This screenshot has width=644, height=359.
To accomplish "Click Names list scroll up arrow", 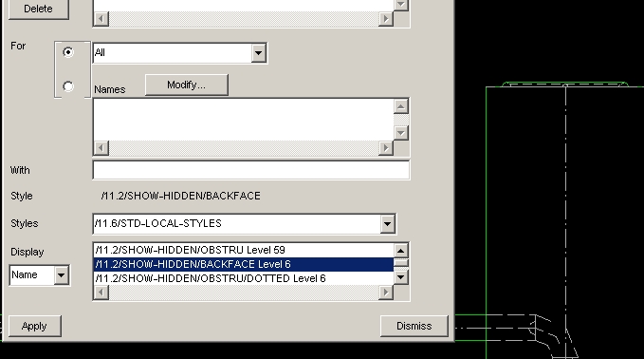I will (x=401, y=106).
